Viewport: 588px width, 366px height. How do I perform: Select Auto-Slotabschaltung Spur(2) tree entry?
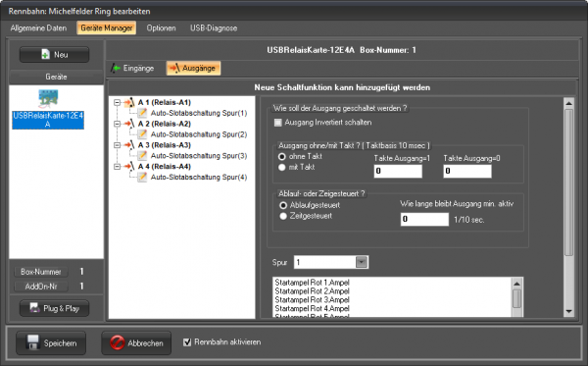click(x=199, y=134)
